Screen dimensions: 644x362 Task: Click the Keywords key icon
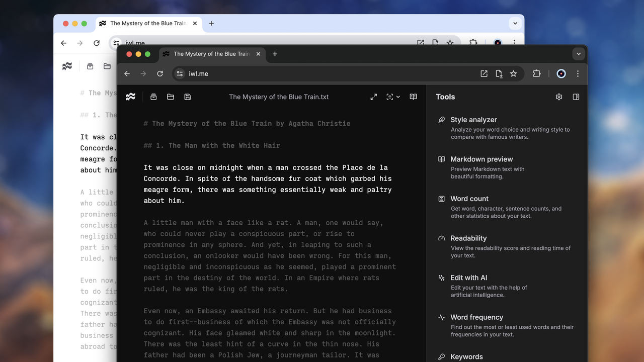(442, 356)
